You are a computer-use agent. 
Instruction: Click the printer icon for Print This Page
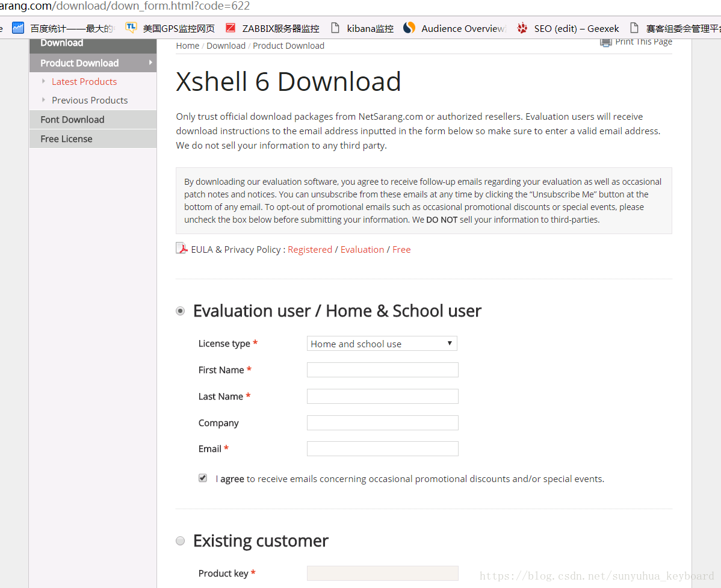605,42
